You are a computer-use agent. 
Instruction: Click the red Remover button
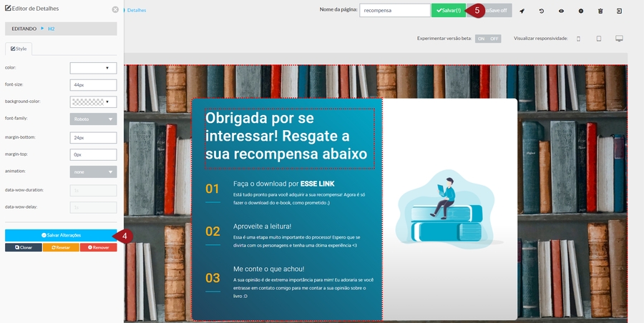coord(98,247)
